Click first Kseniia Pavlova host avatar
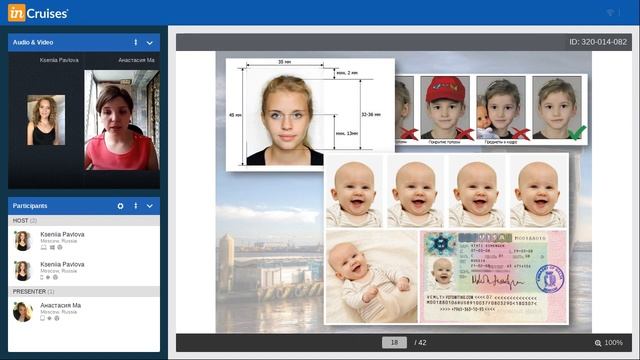The width and height of the screenshot is (640, 360). (x=23, y=241)
